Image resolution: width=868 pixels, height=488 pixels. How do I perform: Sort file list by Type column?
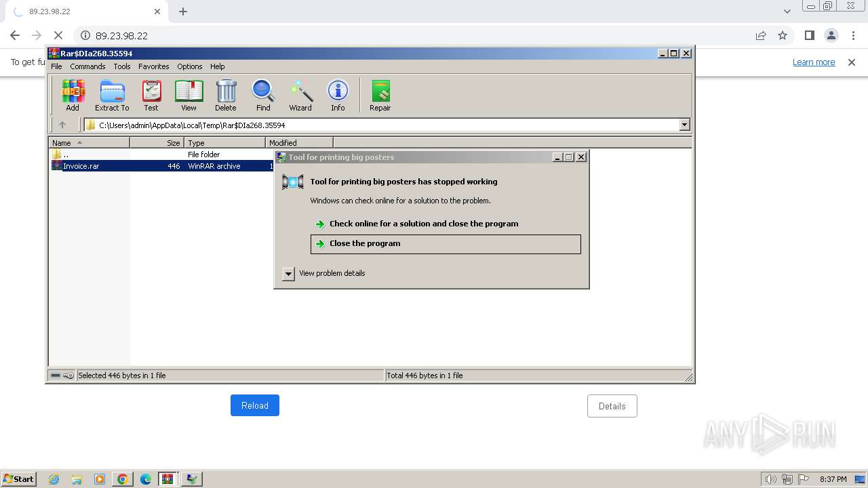(x=225, y=142)
